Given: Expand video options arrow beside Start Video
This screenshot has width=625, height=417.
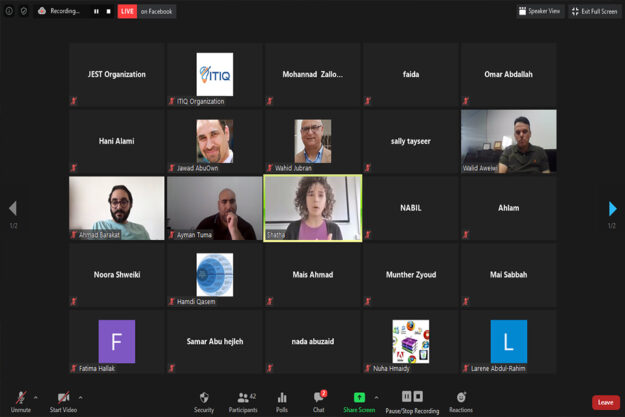Looking at the screenshot, I should pos(81,397).
